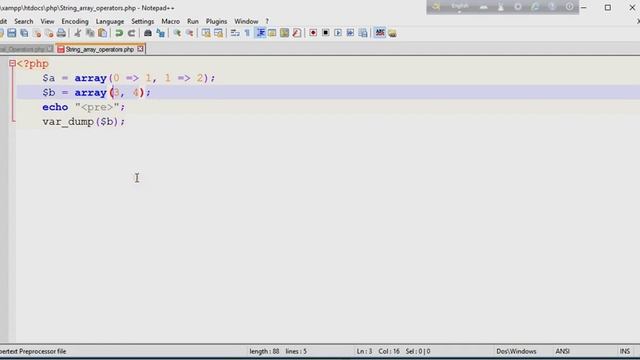Open the ? help menu
The width and height of the screenshot is (640, 360).
(x=267, y=21)
